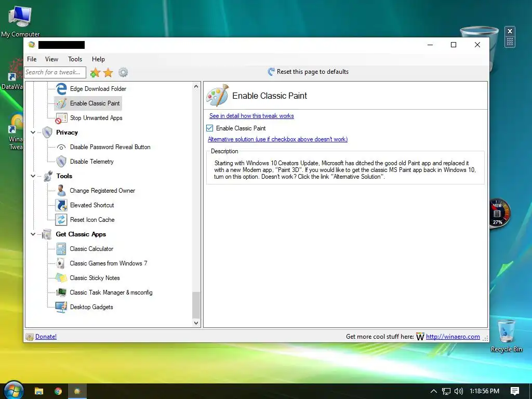Screen dimensions: 532x399
Task: Select Stop Unwanted Apps tree item
Action: coord(96,118)
